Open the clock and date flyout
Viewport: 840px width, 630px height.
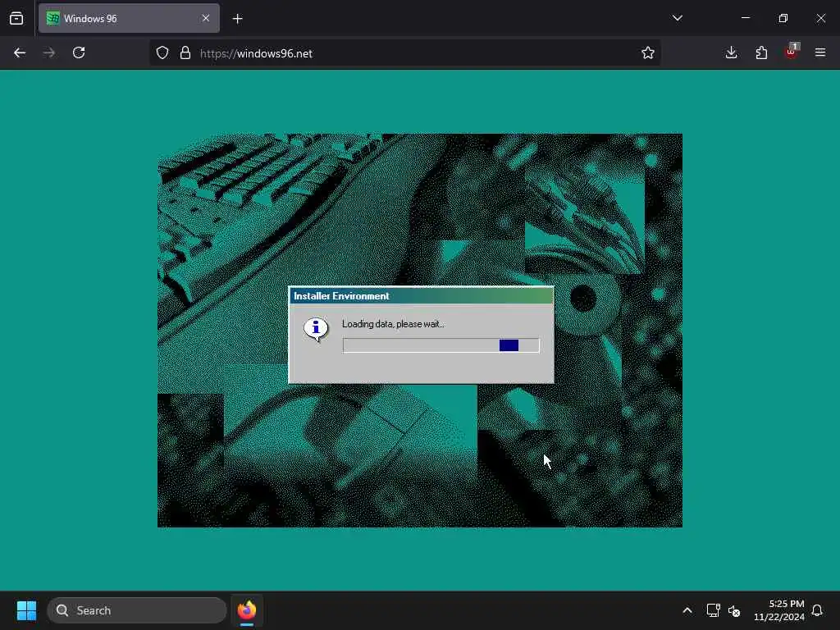[x=779, y=610]
